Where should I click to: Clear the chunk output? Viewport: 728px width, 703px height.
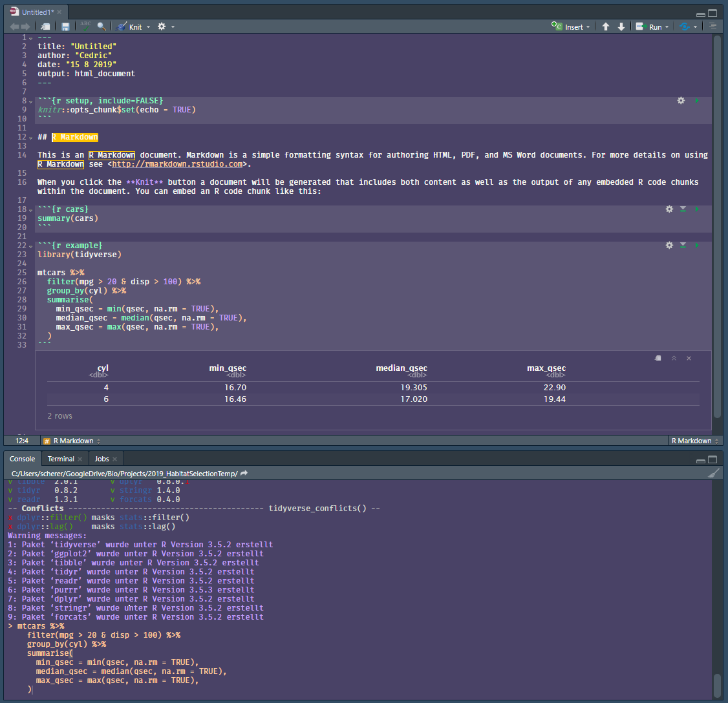click(x=689, y=358)
